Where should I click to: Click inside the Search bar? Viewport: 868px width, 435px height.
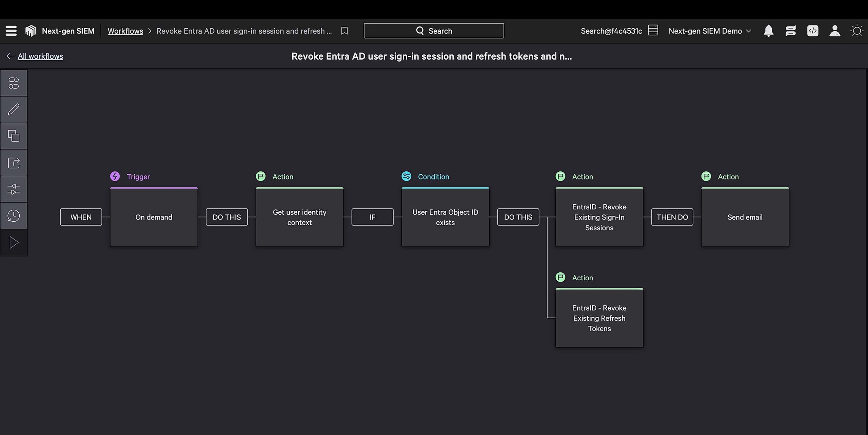(434, 31)
